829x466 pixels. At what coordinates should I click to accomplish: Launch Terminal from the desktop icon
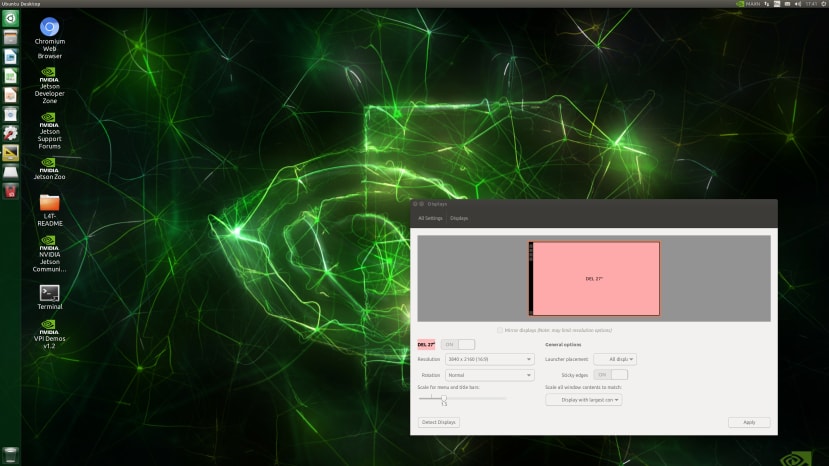click(50, 297)
